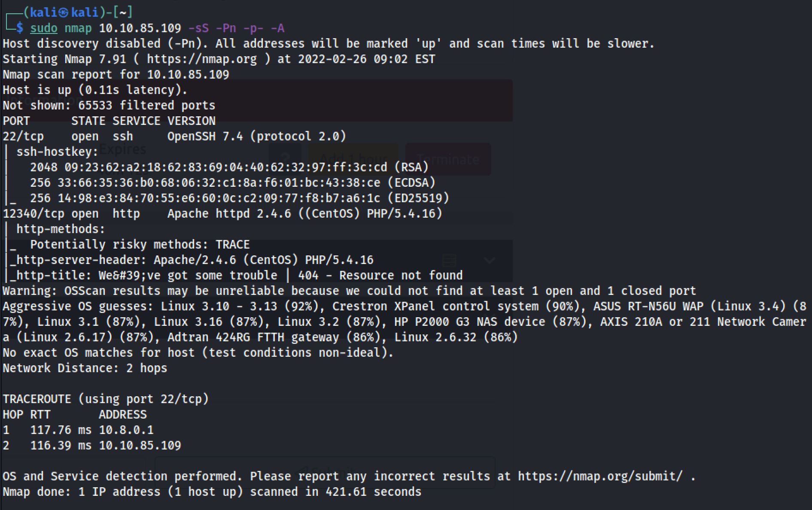Click the -Pn flag in the command line
The image size is (812, 510).
pyautogui.click(x=226, y=28)
